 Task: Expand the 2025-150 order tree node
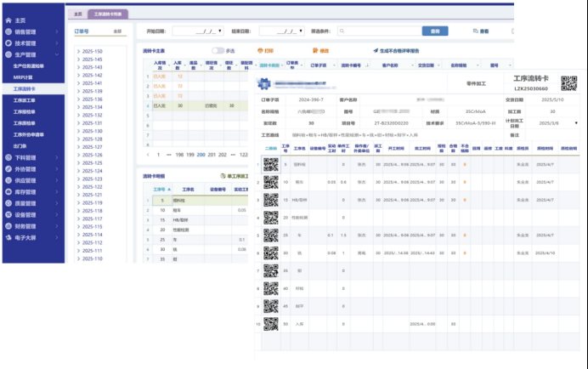point(76,52)
